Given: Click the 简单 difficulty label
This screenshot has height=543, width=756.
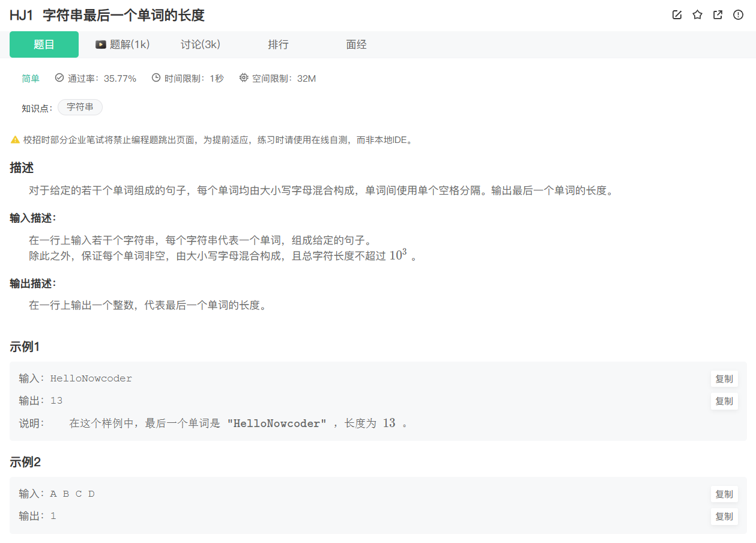Looking at the screenshot, I should coord(30,77).
